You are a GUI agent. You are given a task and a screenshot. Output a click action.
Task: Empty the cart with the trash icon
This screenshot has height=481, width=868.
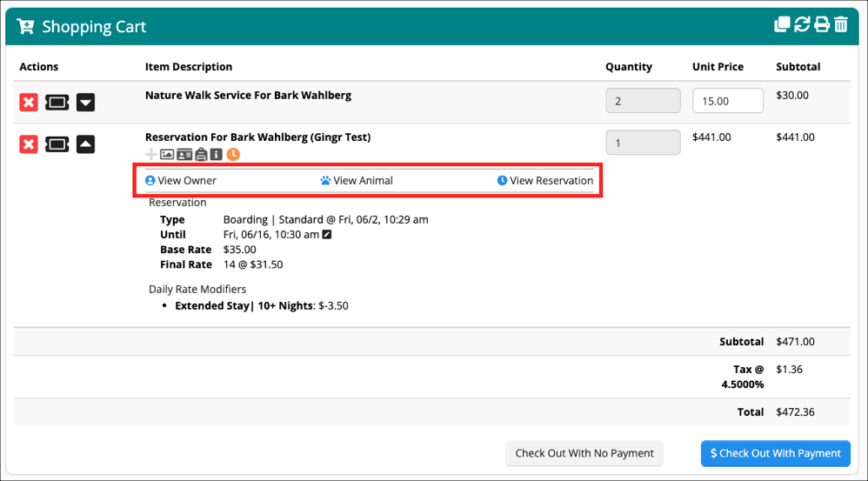[x=841, y=24]
